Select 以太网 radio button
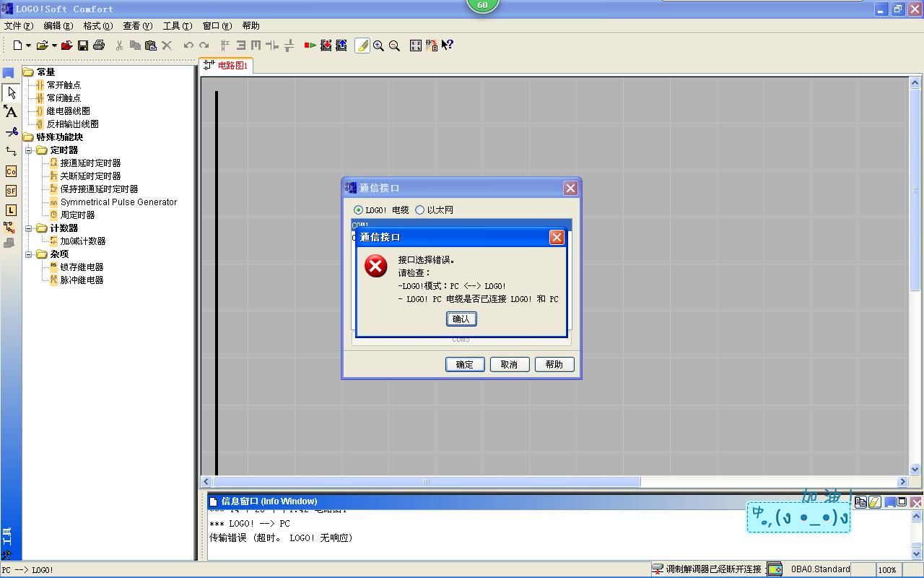Image resolution: width=924 pixels, height=578 pixels. coord(419,210)
